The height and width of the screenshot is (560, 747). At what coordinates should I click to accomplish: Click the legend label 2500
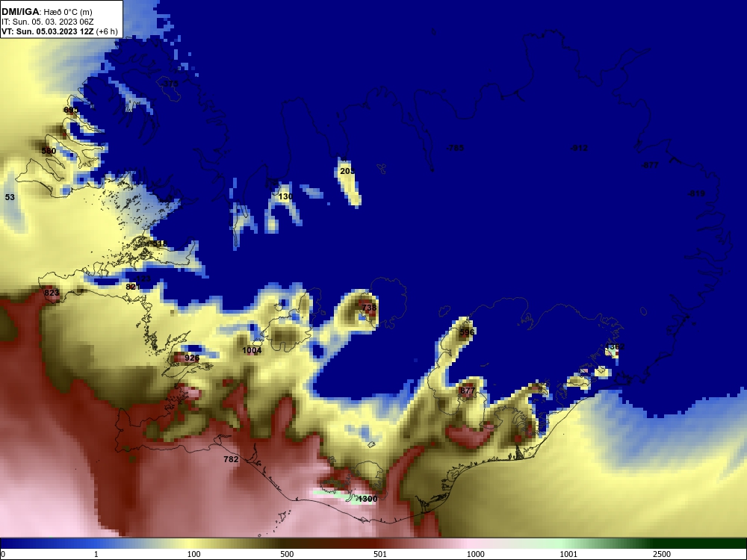[x=662, y=554]
